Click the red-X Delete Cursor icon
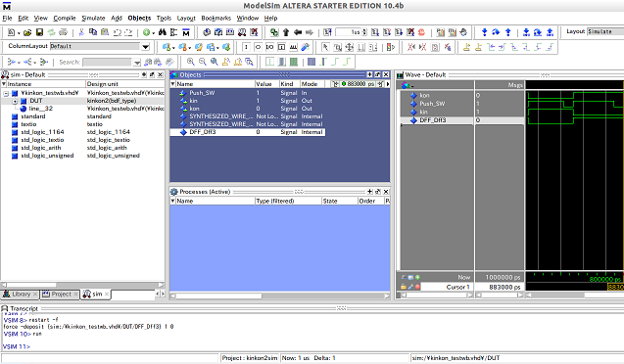The width and height of the screenshot is (624, 364). pyautogui.click(x=479, y=47)
